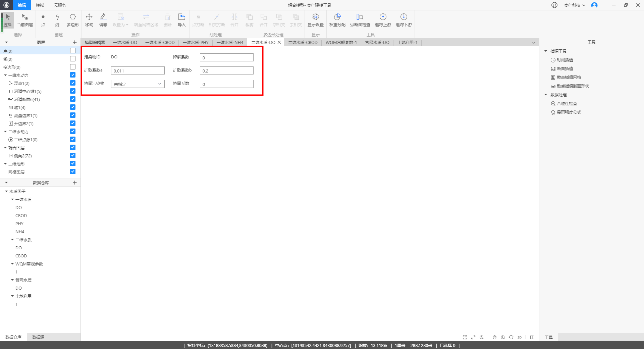This screenshot has height=349, width=644.
Task: Collapse the 一维水动力 layer group
Action: click(x=5, y=76)
